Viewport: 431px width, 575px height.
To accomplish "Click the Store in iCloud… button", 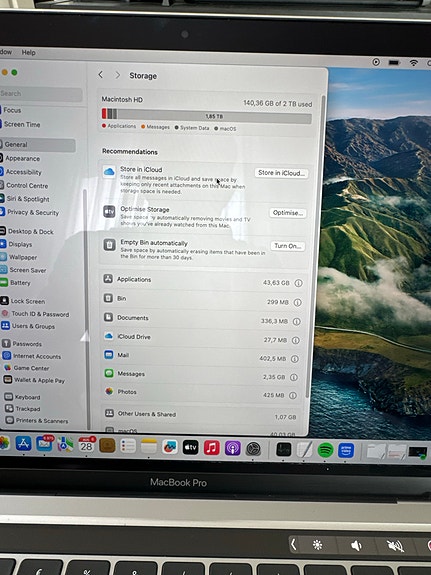I will point(281,173).
